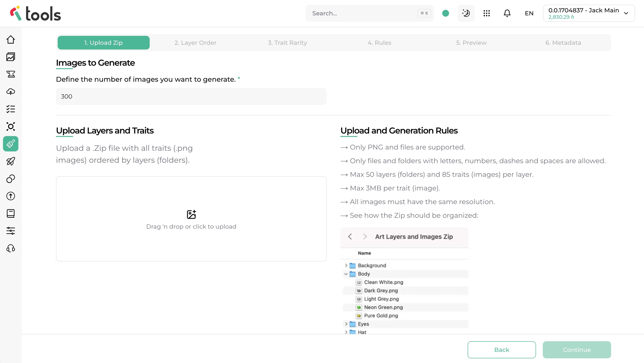The width and height of the screenshot is (644, 363).
Task: Click the image gallery sidebar icon
Action: pyautogui.click(x=11, y=57)
